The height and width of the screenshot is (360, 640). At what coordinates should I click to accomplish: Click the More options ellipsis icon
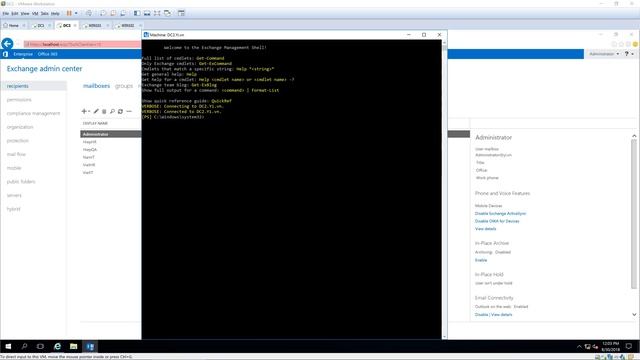pos(129,111)
